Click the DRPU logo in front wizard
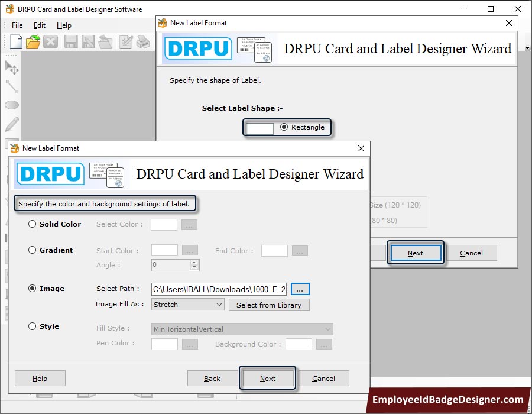The image size is (532, 414). click(50, 174)
